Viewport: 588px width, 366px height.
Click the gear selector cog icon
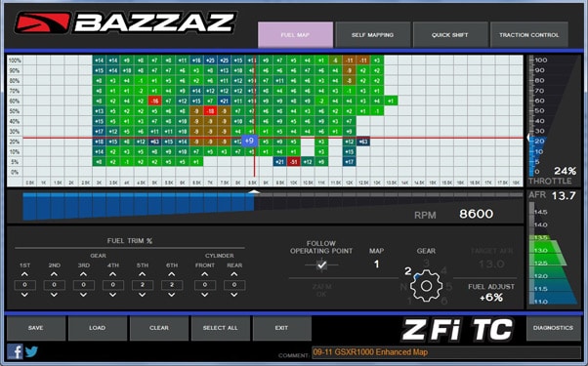pos(426,286)
